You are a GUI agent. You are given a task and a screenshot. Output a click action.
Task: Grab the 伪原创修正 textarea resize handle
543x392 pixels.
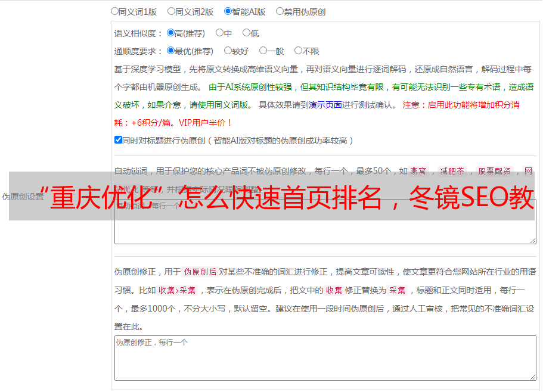533,378
